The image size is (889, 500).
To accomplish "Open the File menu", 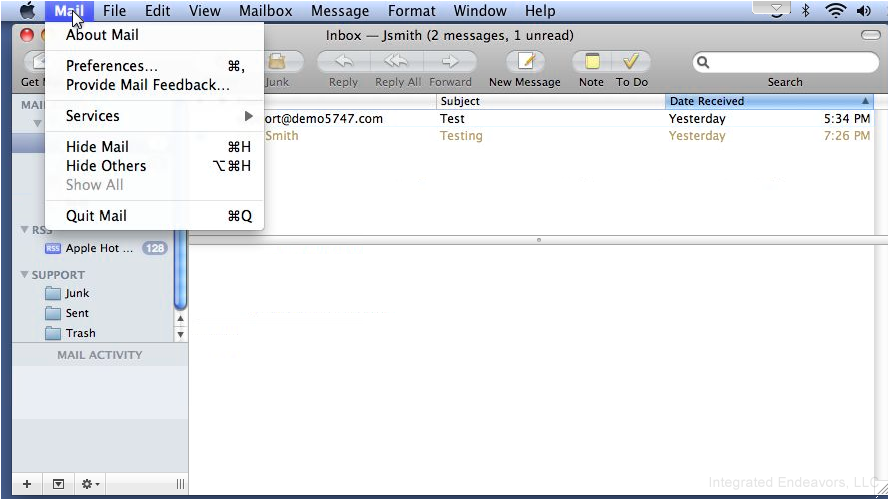I will point(115,11).
